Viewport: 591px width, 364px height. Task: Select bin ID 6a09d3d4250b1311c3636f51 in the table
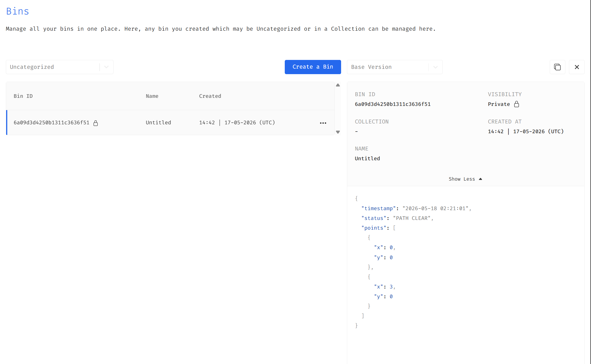pos(52,123)
